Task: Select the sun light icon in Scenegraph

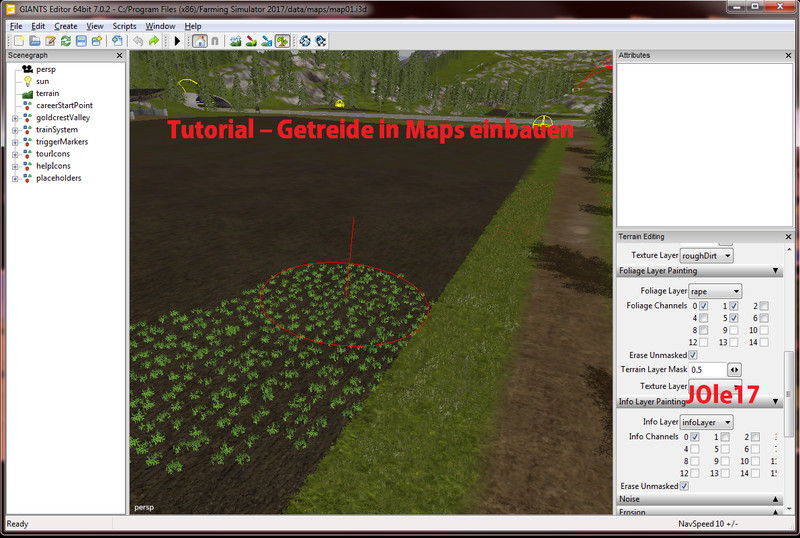Action: coord(28,81)
